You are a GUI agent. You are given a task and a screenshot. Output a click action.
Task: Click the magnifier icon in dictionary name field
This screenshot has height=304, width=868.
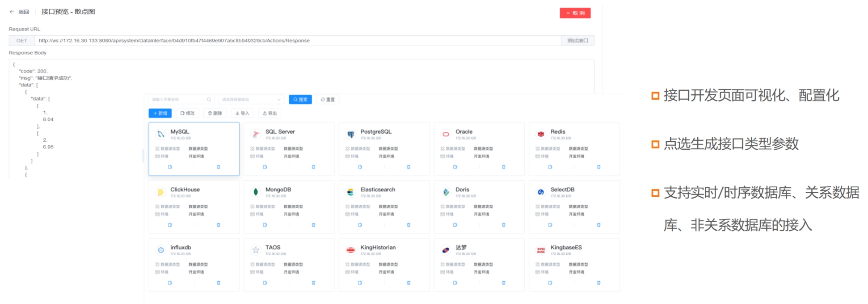(209, 100)
